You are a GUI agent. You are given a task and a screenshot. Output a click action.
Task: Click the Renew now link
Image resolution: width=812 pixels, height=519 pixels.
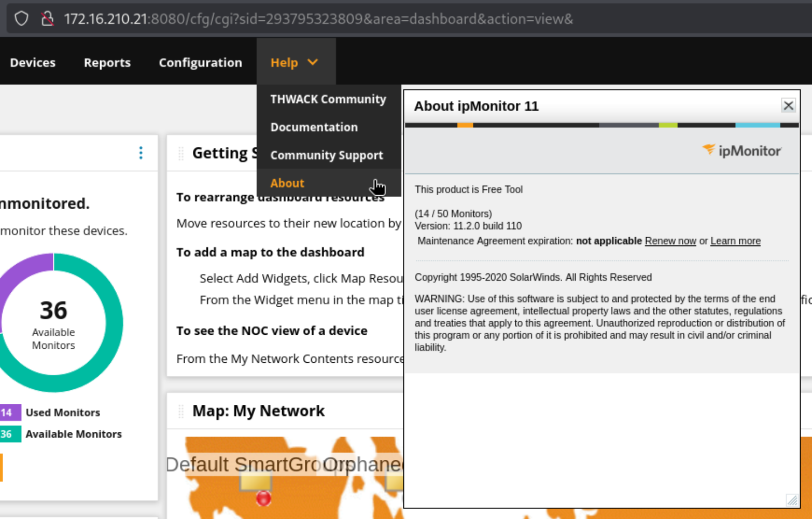tap(670, 241)
